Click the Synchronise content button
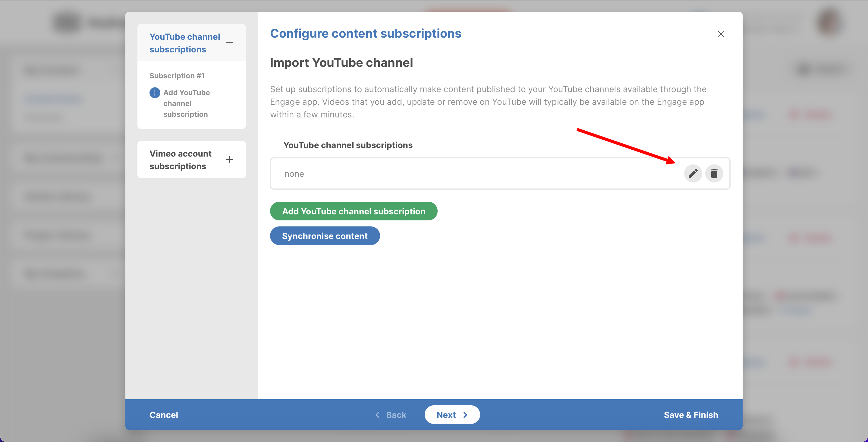Viewport: 868px width, 442px height. tap(325, 236)
